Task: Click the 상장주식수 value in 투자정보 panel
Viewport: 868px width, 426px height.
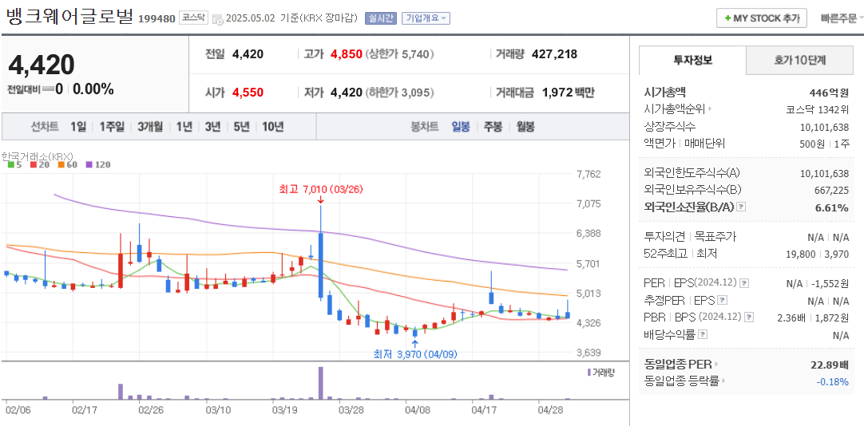Action: click(824, 127)
